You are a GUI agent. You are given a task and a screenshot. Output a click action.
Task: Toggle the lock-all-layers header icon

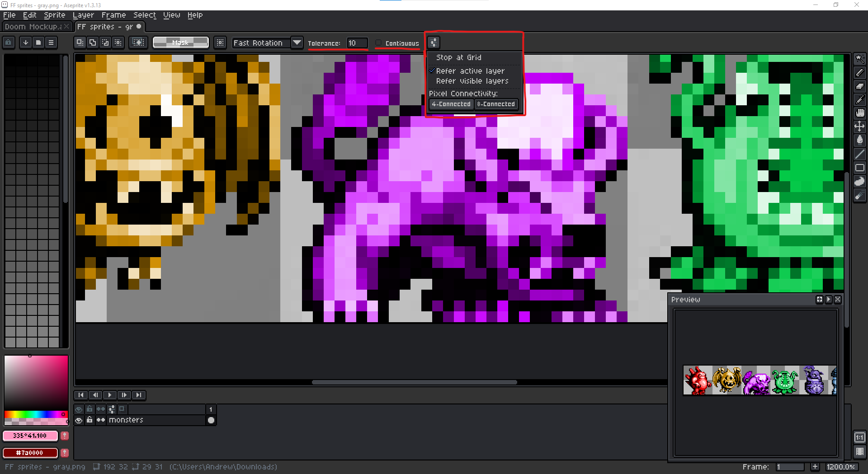pyautogui.click(x=90, y=409)
